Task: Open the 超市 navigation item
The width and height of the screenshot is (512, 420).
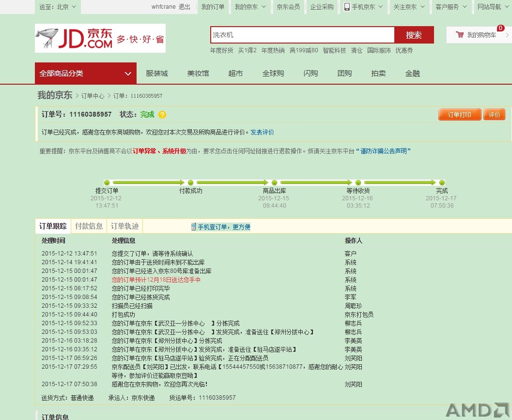Action: (x=235, y=74)
